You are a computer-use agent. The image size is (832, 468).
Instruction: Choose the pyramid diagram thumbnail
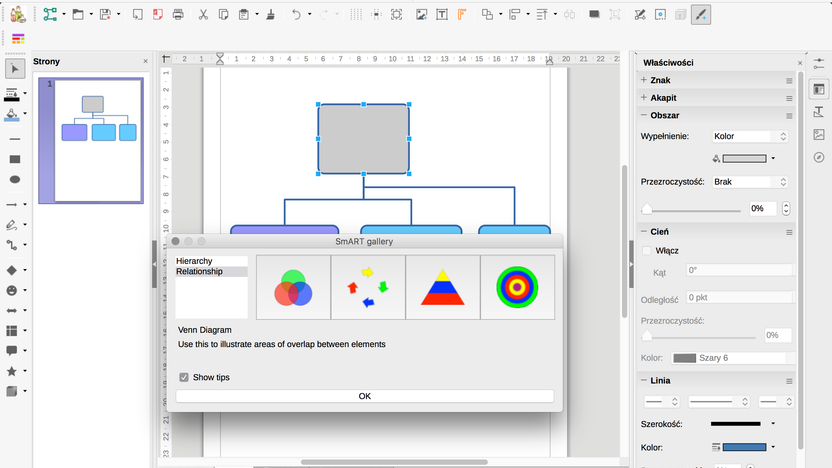pyautogui.click(x=443, y=287)
